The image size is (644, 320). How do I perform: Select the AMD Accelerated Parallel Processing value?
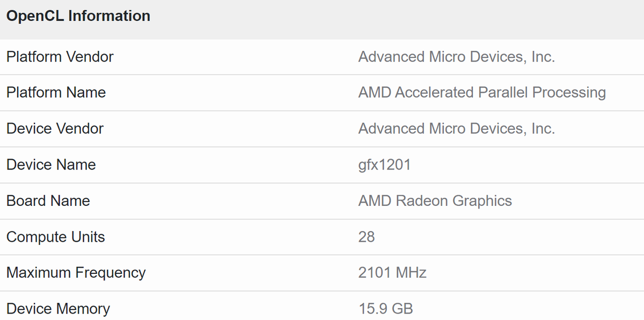(x=481, y=93)
